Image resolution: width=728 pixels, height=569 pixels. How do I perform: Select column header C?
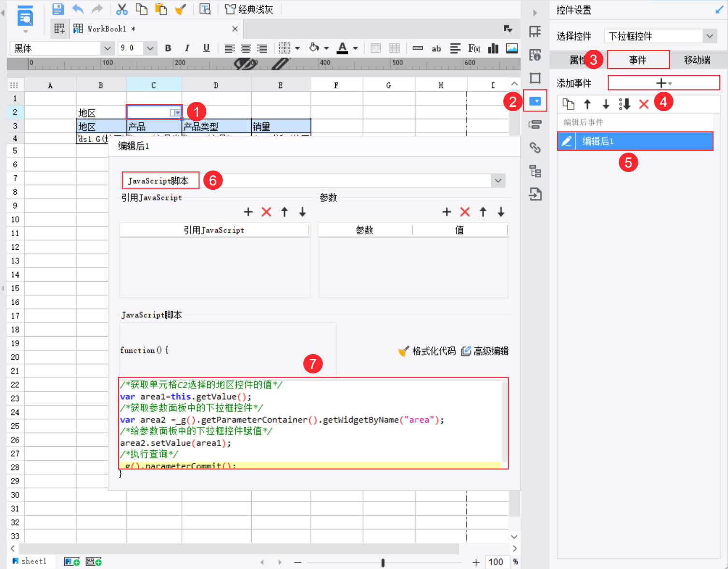(154, 85)
